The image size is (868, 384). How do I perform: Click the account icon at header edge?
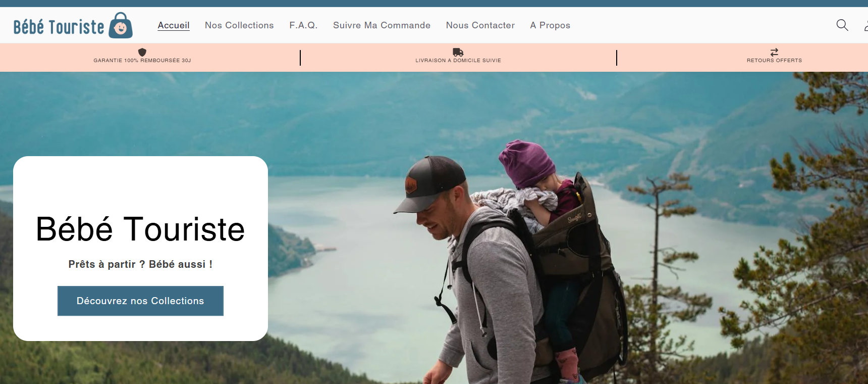pos(865,25)
